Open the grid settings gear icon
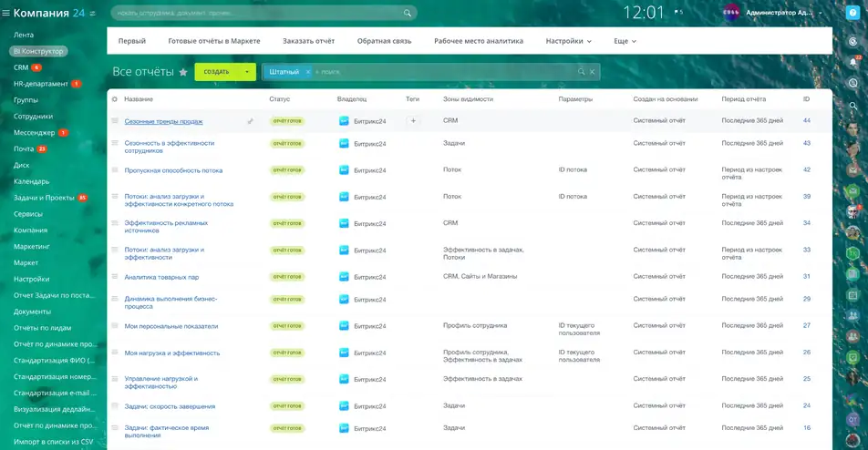The width and height of the screenshot is (868, 450). (115, 98)
